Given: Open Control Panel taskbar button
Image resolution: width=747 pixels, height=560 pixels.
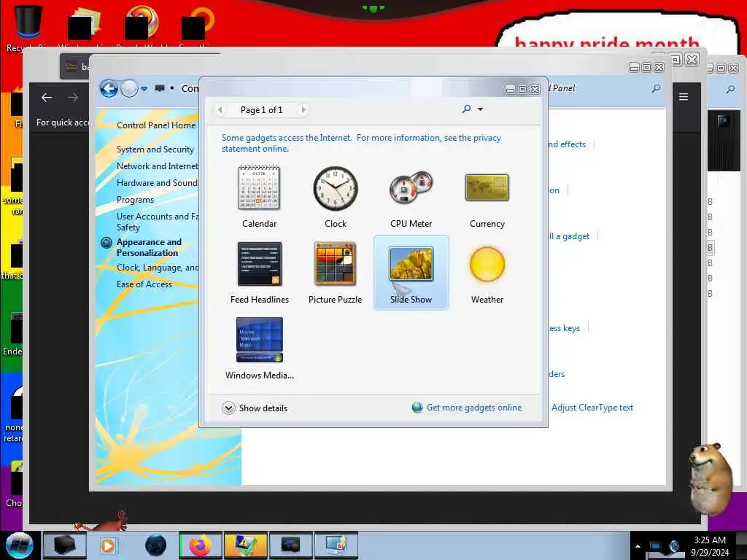Looking at the screenshot, I should pos(336,545).
